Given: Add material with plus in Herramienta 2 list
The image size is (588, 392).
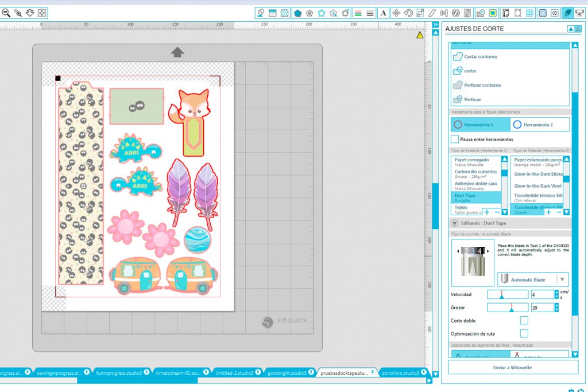Looking at the screenshot, I should click(x=548, y=212).
